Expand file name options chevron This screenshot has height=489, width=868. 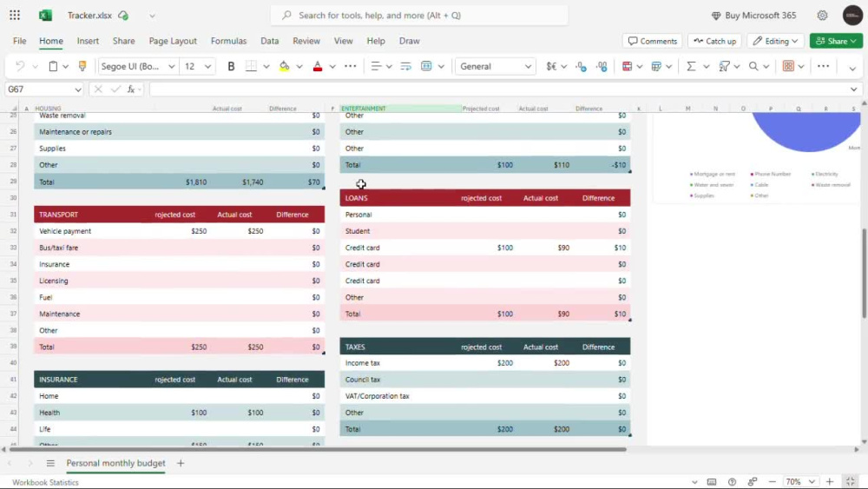(152, 16)
